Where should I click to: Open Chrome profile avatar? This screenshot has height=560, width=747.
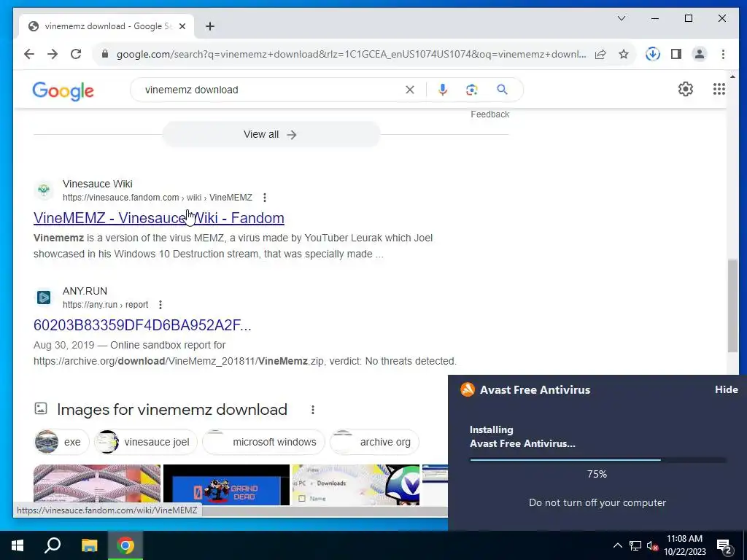pos(700,54)
